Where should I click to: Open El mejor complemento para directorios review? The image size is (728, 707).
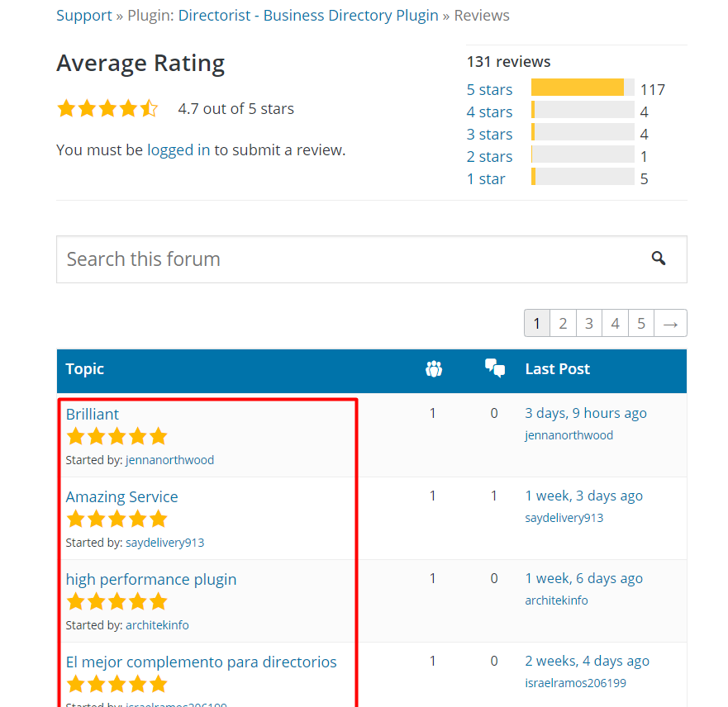coord(201,662)
